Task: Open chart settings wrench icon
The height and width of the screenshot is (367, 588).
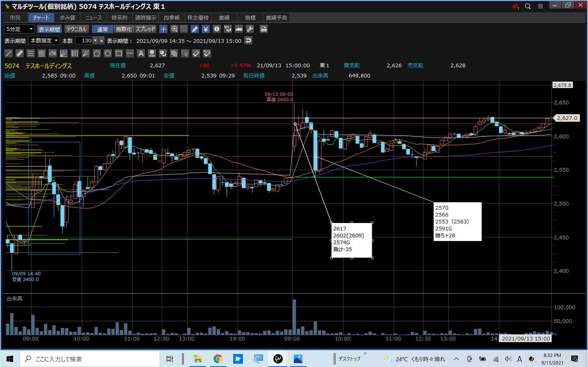Action: click(x=250, y=29)
